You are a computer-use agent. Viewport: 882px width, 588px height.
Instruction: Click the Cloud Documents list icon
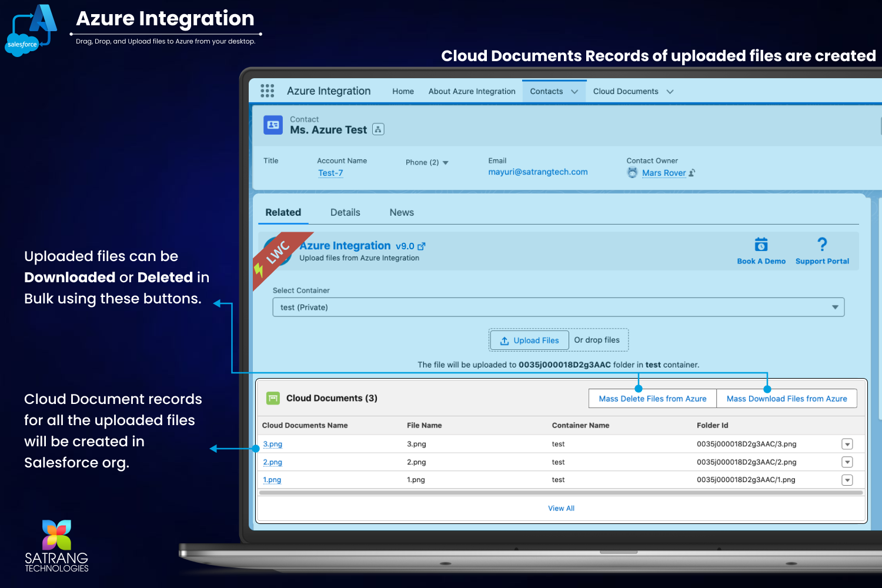273,398
